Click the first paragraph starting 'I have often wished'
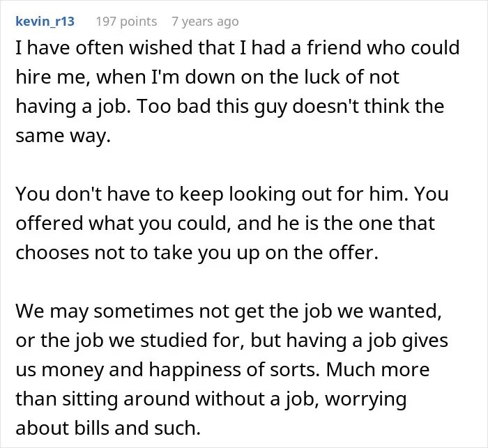The image size is (488, 448). point(238,92)
